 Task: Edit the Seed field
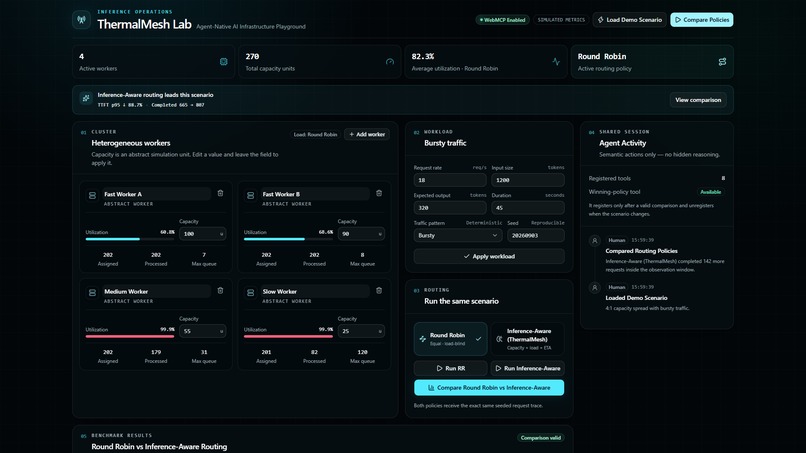[x=536, y=235]
